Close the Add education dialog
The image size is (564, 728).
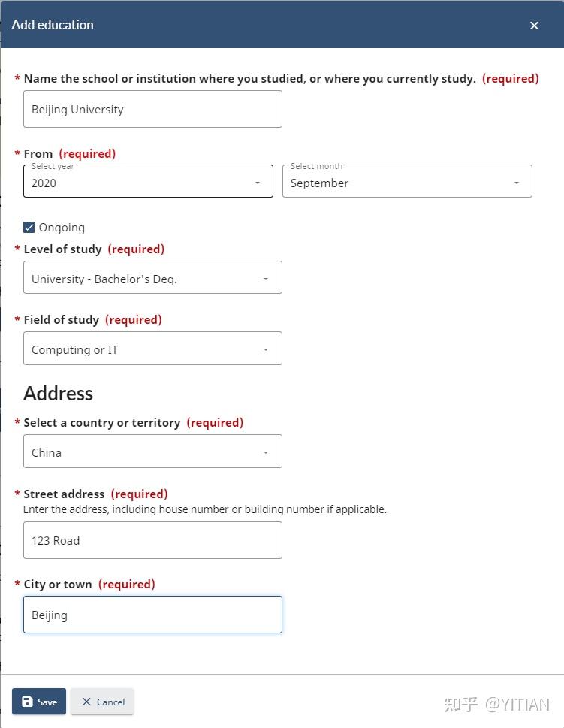[x=534, y=26]
